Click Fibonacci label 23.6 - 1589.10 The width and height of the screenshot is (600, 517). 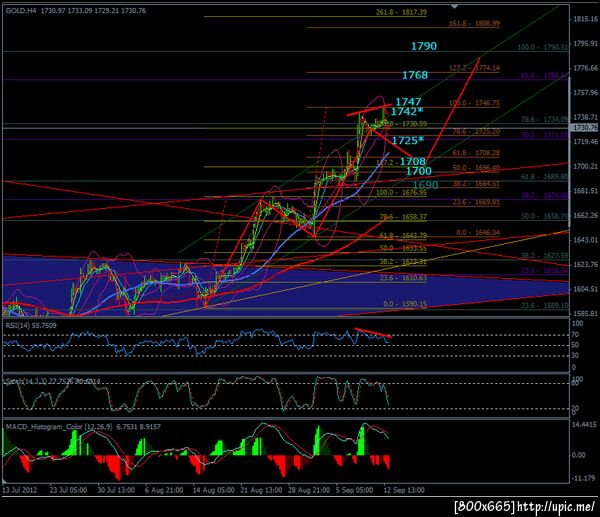point(545,305)
